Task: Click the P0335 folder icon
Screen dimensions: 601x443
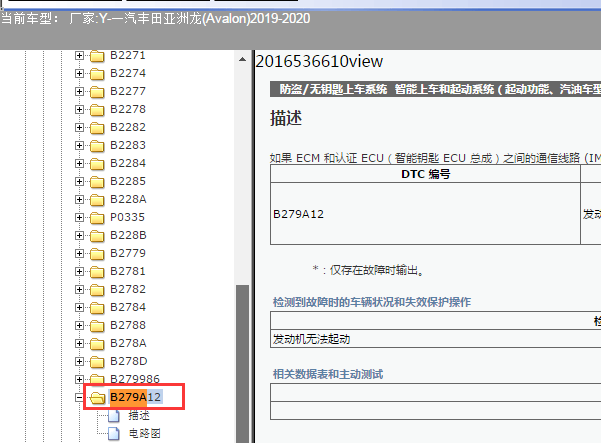Action: coord(97,218)
